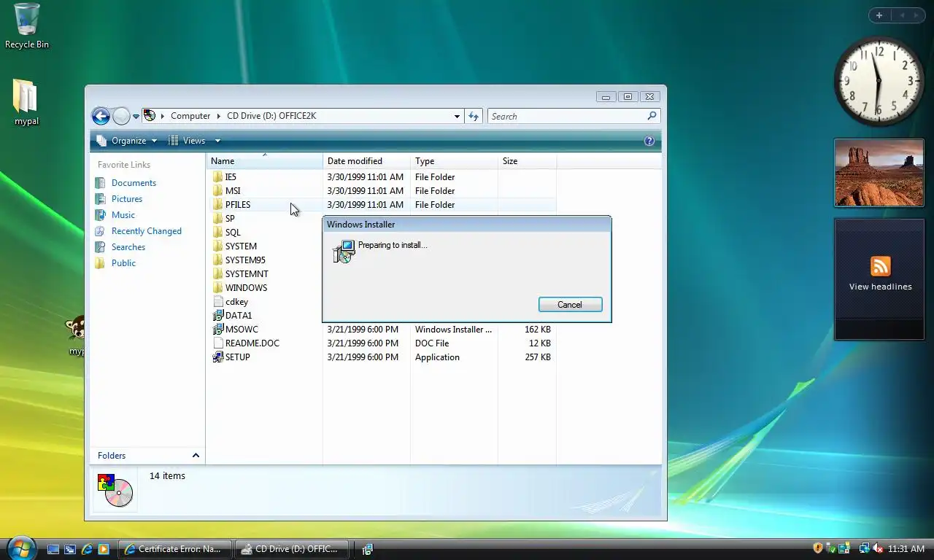Click the Windows Installer taskbar icon
The image size is (934, 560).
tap(368, 549)
